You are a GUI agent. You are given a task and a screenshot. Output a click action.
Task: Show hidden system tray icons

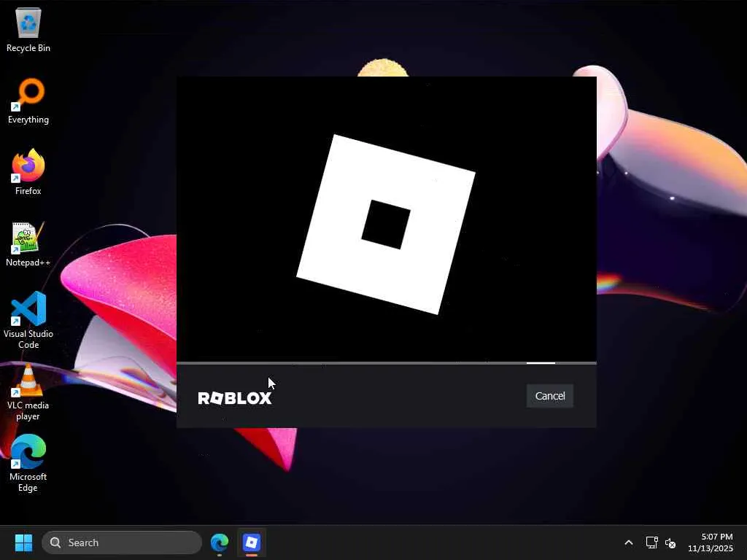(628, 542)
